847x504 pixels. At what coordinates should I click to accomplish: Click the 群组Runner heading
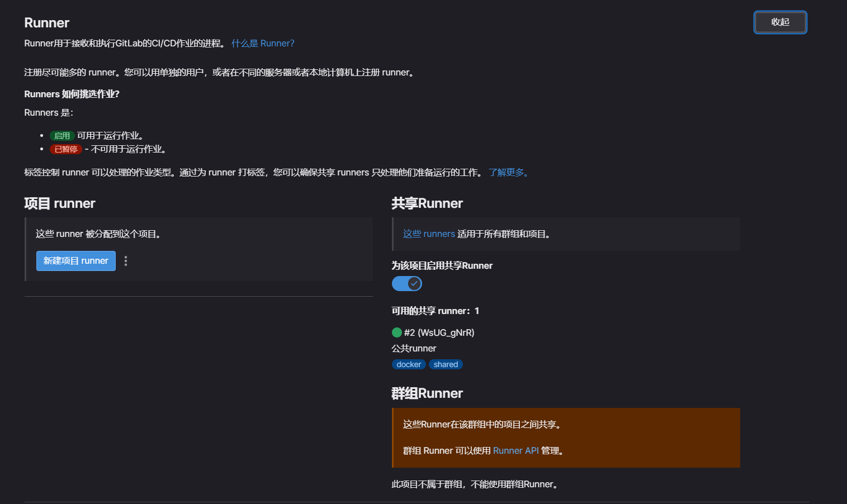click(x=427, y=393)
